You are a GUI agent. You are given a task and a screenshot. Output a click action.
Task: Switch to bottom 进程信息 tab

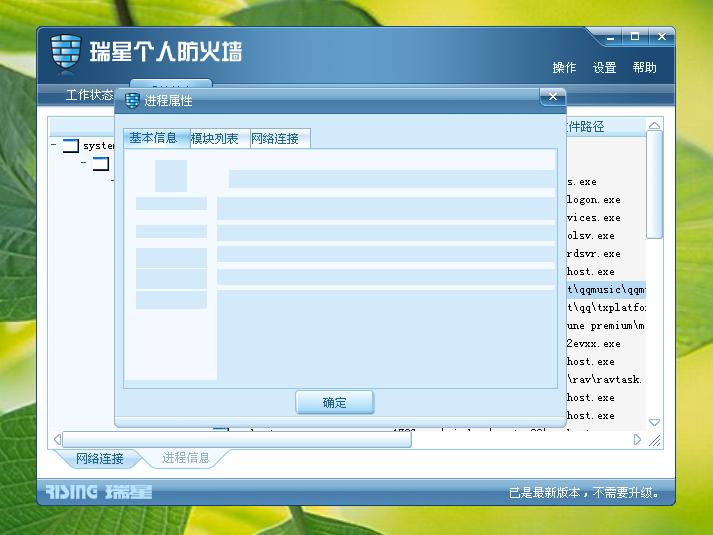click(x=186, y=458)
